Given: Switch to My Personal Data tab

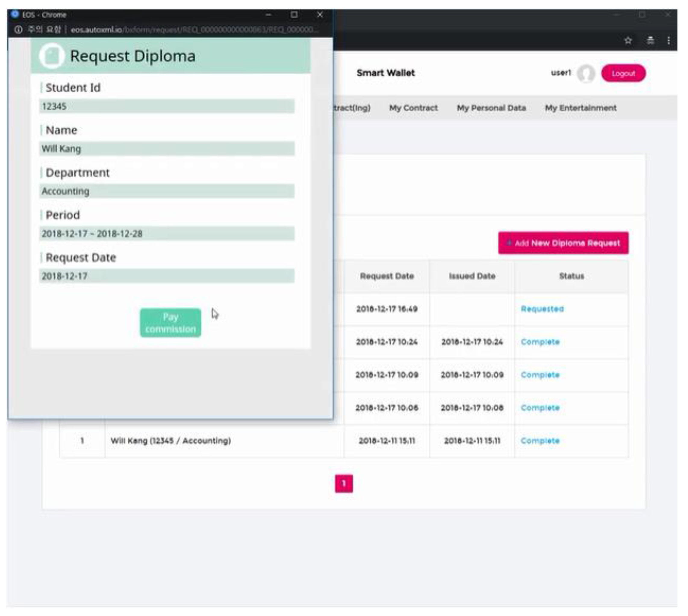Looking at the screenshot, I should 491,108.
